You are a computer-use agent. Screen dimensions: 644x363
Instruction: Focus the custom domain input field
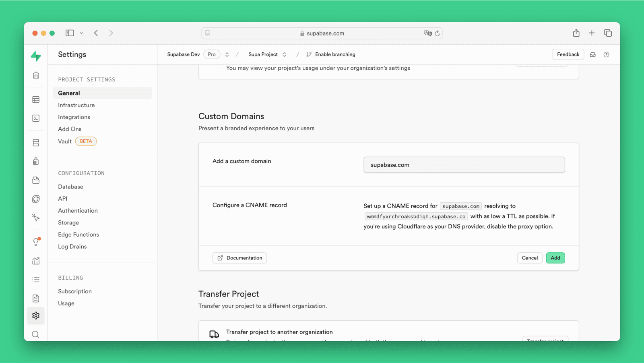click(464, 165)
